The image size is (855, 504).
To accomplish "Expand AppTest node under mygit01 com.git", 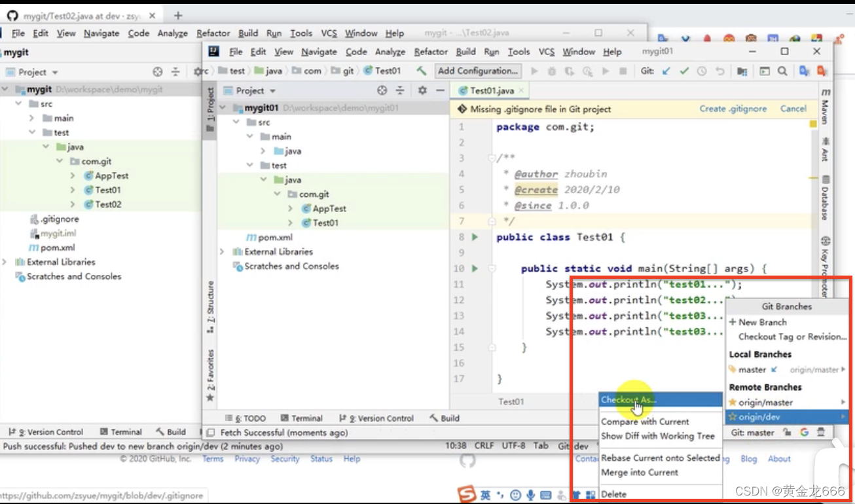I will click(x=290, y=209).
